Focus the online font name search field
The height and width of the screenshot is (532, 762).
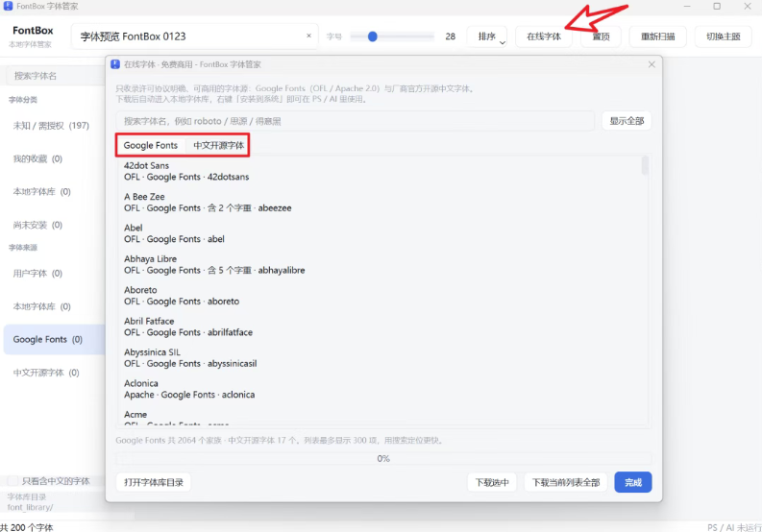pyautogui.click(x=356, y=121)
